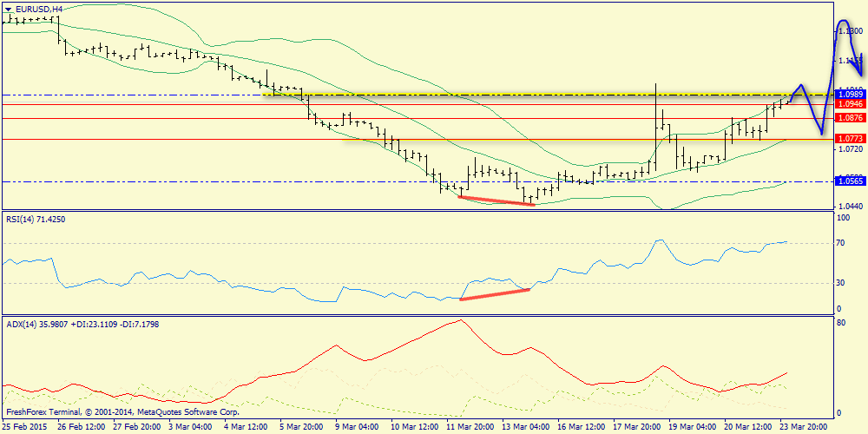Click the 25 Feb 2015 date label

tap(23, 427)
